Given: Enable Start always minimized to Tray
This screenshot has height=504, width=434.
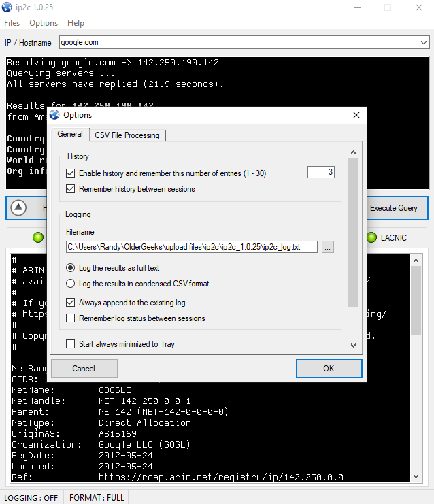Looking at the screenshot, I should [70, 344].
